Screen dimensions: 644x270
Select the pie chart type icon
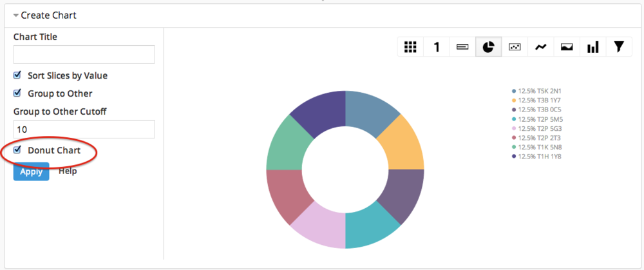[488, 47]
